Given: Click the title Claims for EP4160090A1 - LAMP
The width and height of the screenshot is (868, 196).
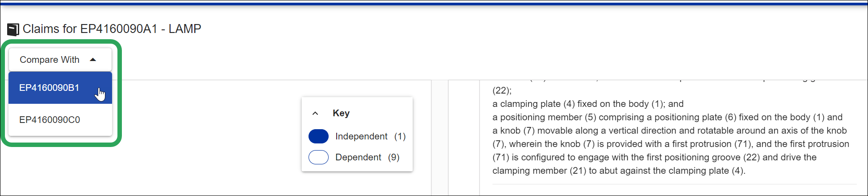Looking at the screenshot, I should click(112, 29).
